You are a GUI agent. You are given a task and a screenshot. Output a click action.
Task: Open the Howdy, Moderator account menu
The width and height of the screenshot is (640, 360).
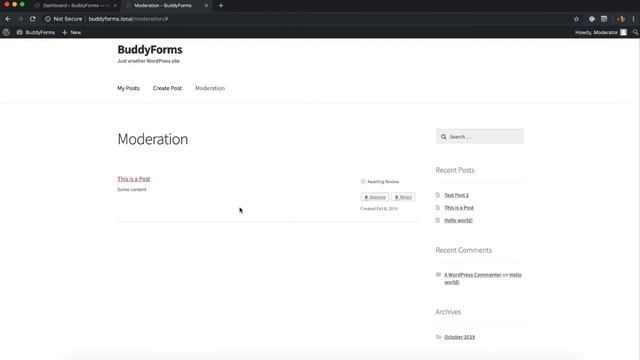pos(600,32)
